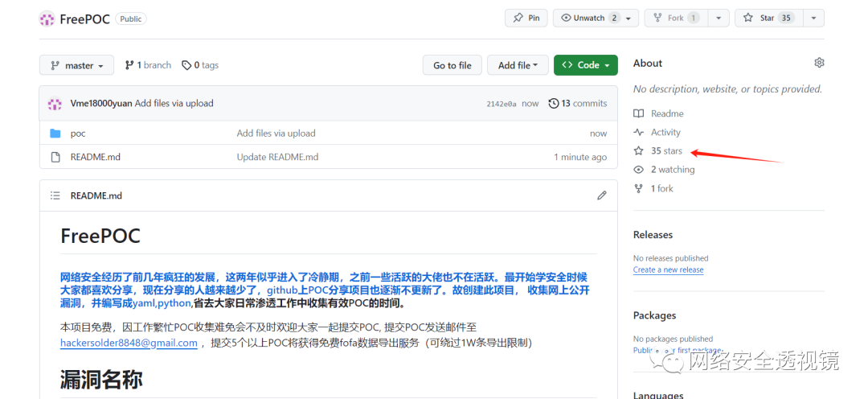The width and height of the screenshot is (868, 399).
Task: Open the Vme18000yuan author link
Action: tap(101, 103)
